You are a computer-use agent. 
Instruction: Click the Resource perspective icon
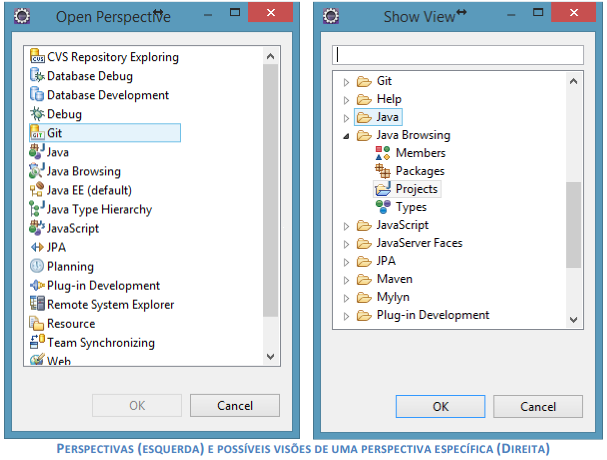pyautogui.click(x=37, y=323)
